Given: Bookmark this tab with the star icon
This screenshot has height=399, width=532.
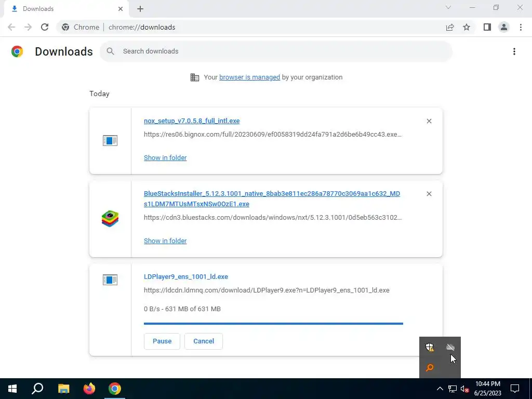Looking at the screenshot, I should coord(467,27).
